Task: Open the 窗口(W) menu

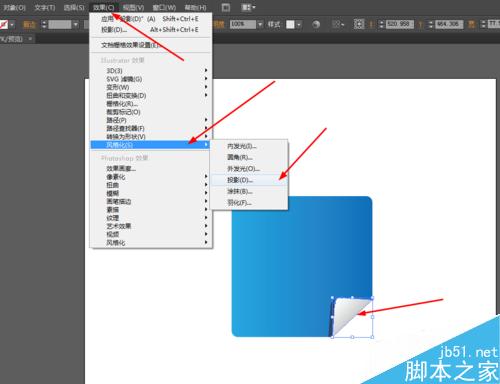Action: click(x=164, y=7)
